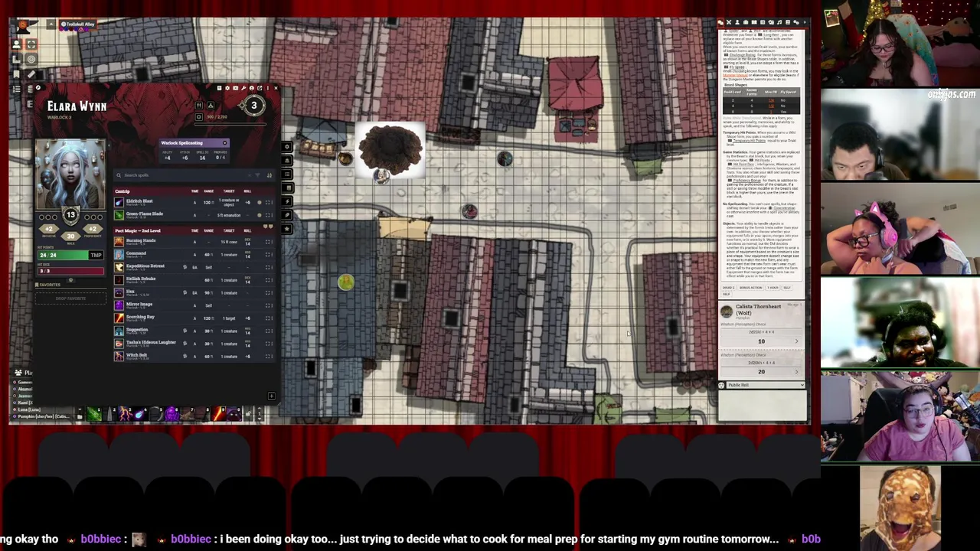
Task: Switch to the Combat Encounters sidebar tab
Action: [729, 23]
